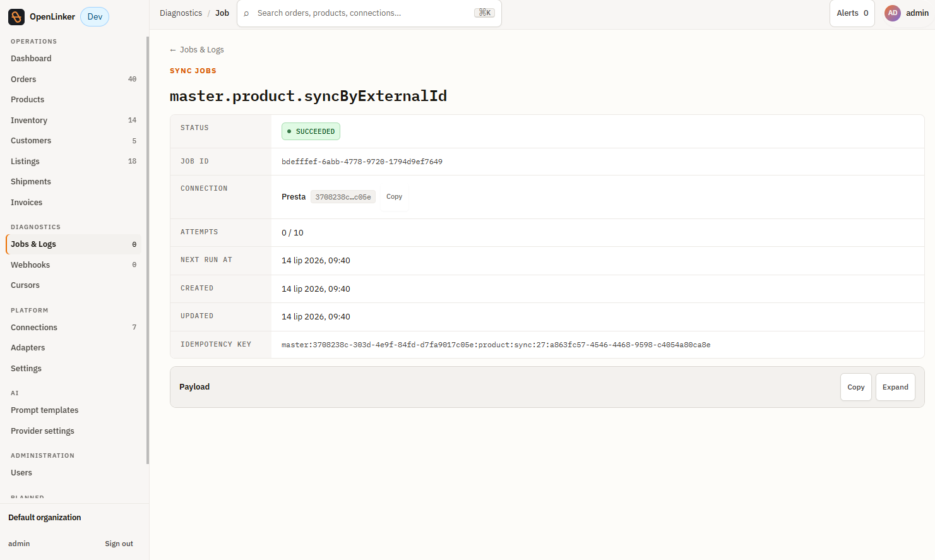The height and width of the screenshot is (560, 935).
Task: Click the sidebar scrollbar
Action: pos(148,250)
